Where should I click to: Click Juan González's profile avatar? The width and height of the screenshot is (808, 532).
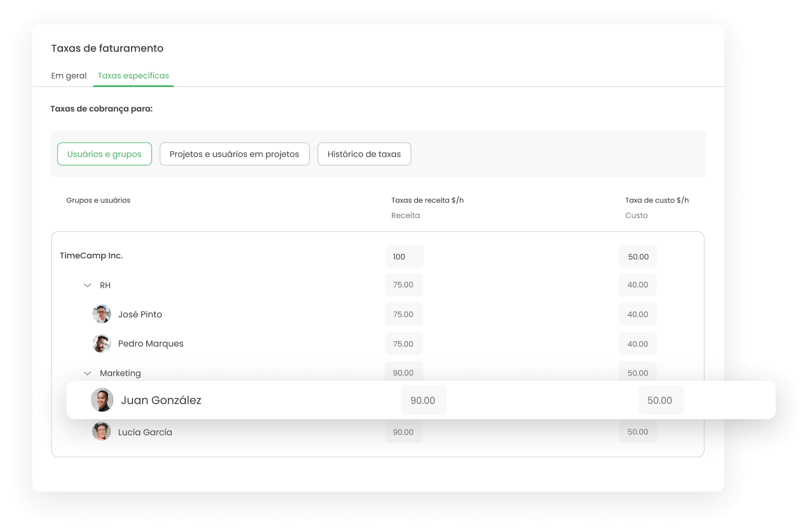[x=102, y=400]
